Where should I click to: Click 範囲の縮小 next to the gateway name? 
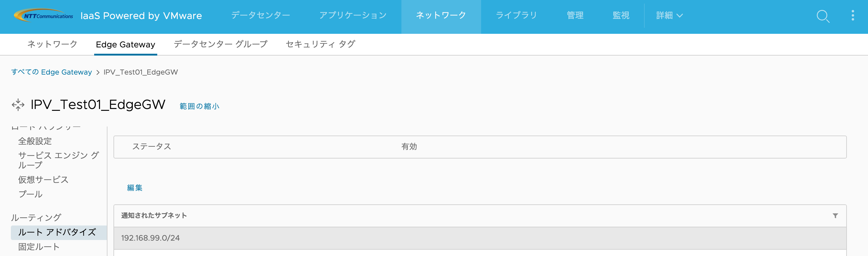point(199,106)
